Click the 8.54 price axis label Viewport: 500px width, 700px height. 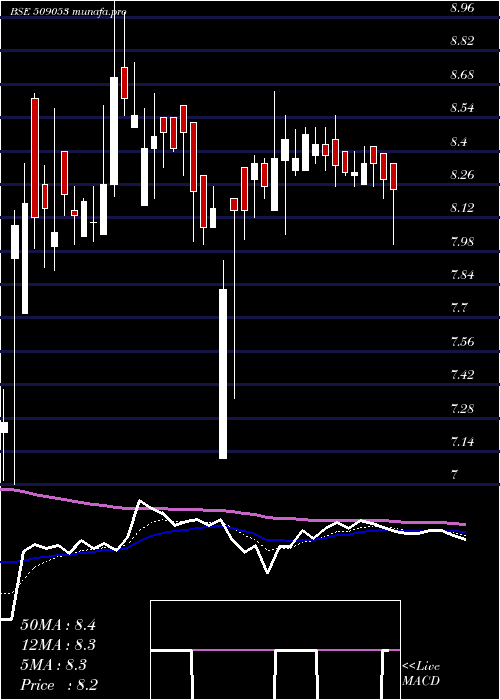click(x=462, y=108)
